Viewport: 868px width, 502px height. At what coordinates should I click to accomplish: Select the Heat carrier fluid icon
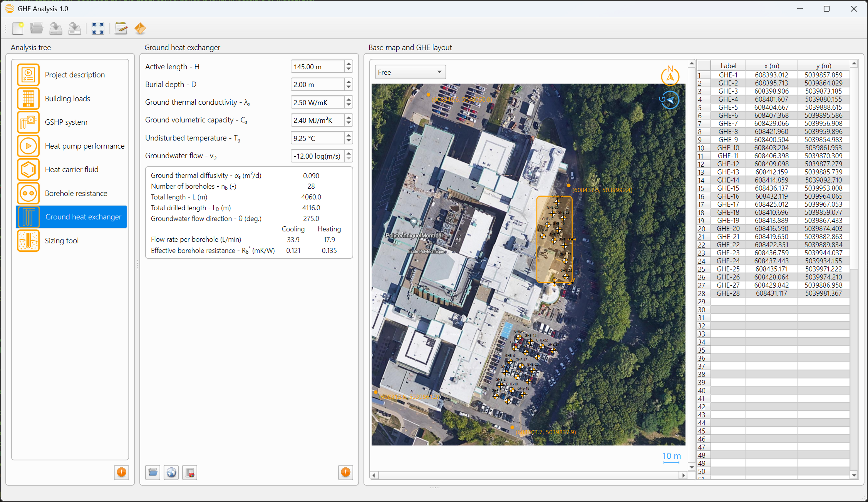click(28, 169)
